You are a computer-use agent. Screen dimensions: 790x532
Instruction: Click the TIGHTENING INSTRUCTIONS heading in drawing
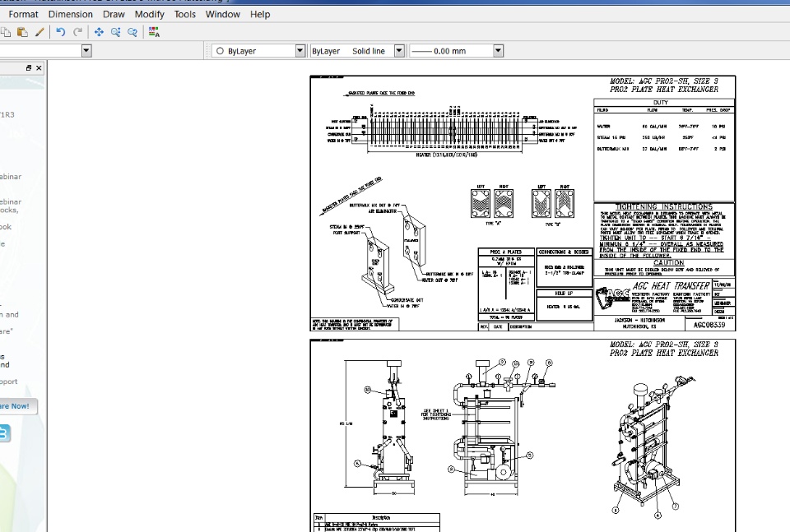point(664,206)
